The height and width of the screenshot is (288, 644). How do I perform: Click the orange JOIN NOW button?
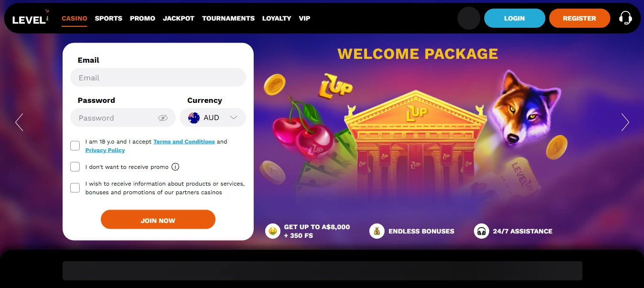click(x=158, y=220)
